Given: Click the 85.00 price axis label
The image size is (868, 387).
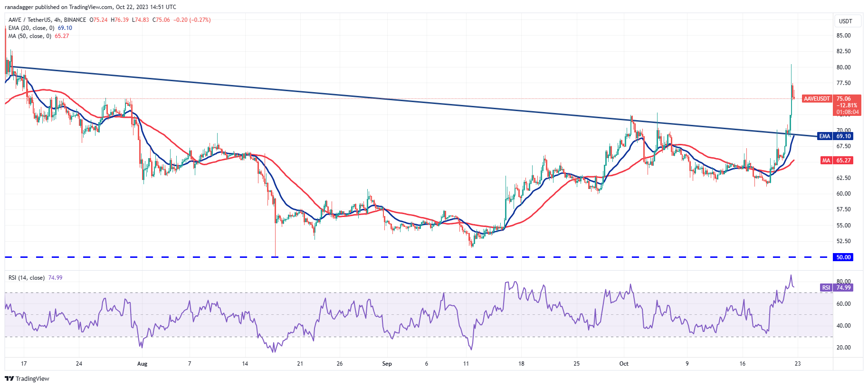Looking at the screenshot, I should (843, 36).
